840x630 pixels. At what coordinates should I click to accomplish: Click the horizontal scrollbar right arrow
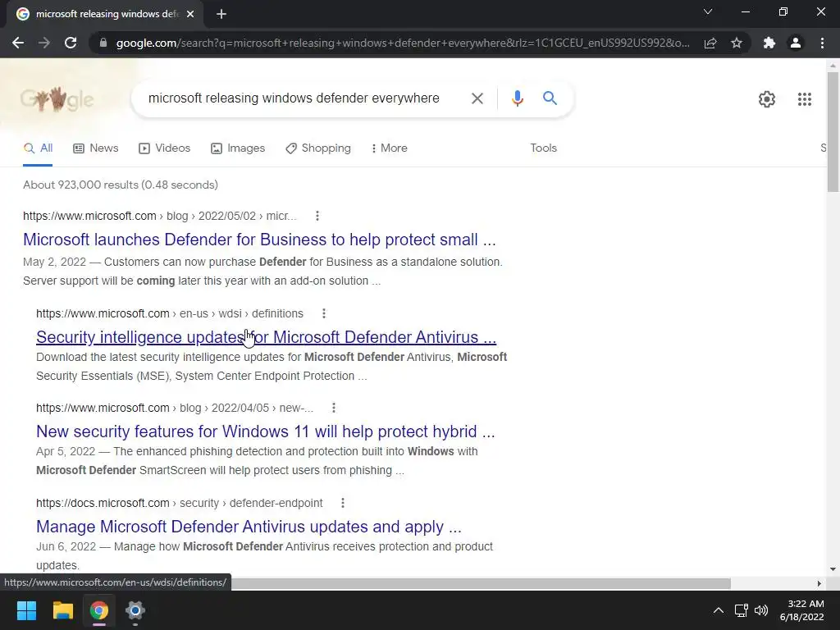[819, 583]
